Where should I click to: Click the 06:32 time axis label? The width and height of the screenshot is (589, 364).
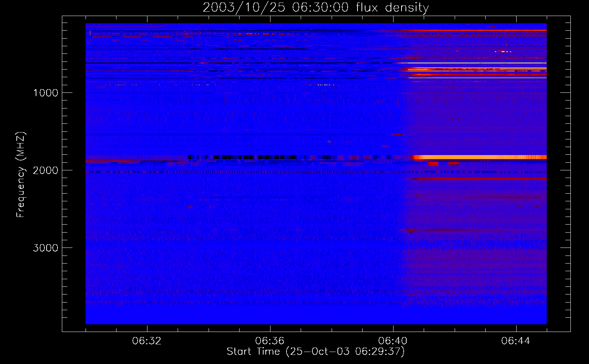(x=147, y=341)
